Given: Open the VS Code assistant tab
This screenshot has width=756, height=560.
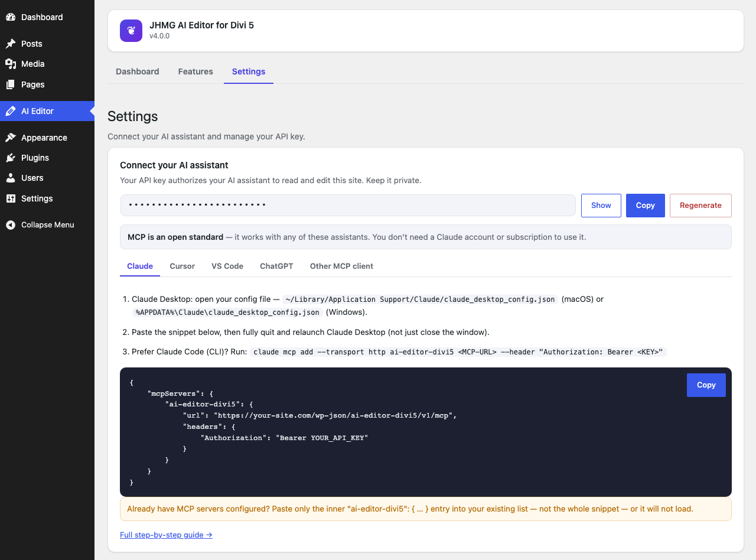Looking at the screenshot, I should [227, 266].
